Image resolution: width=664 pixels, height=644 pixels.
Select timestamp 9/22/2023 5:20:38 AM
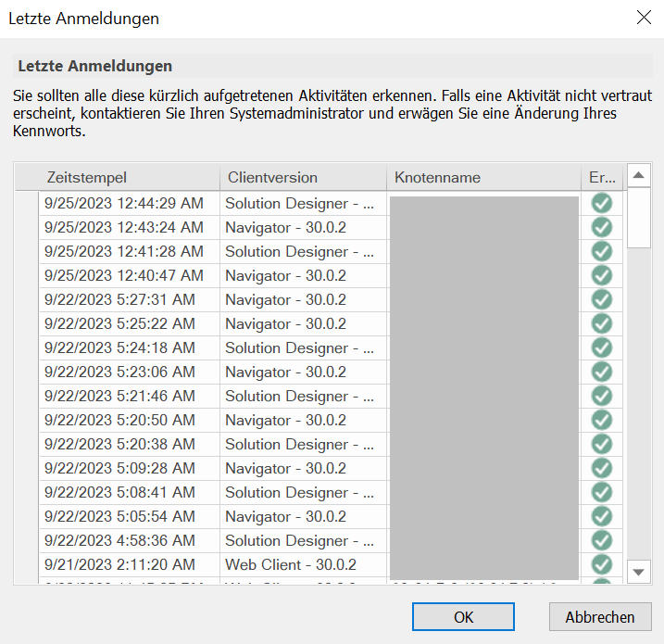coord(130,444)
